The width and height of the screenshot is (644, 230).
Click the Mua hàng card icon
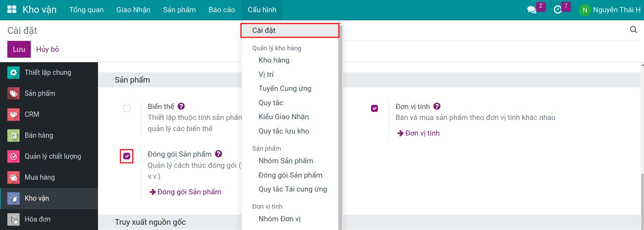coord(13,178)
